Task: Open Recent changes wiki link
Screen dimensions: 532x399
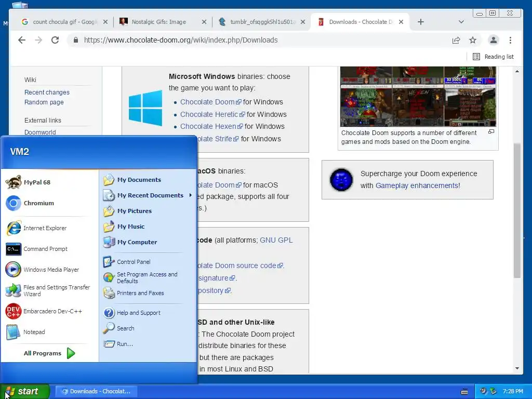Action: [x=47, y=92]
